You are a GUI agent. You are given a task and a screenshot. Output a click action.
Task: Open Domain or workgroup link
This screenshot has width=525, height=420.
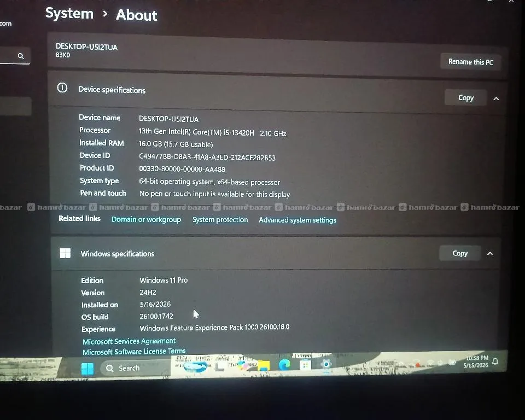point(147,219)
